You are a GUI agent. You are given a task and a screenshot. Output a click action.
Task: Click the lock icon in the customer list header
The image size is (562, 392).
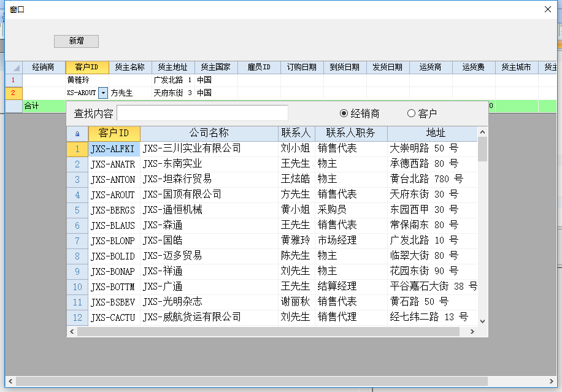coord(77,133)
